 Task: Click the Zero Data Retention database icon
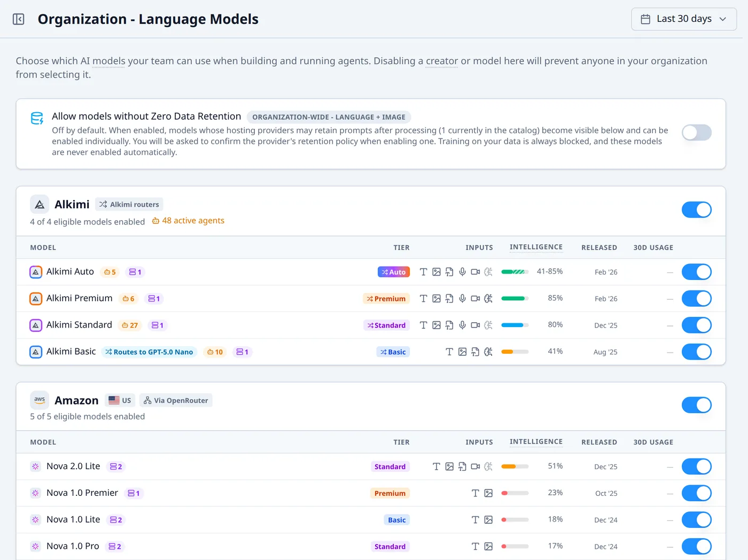coord(37,118)
